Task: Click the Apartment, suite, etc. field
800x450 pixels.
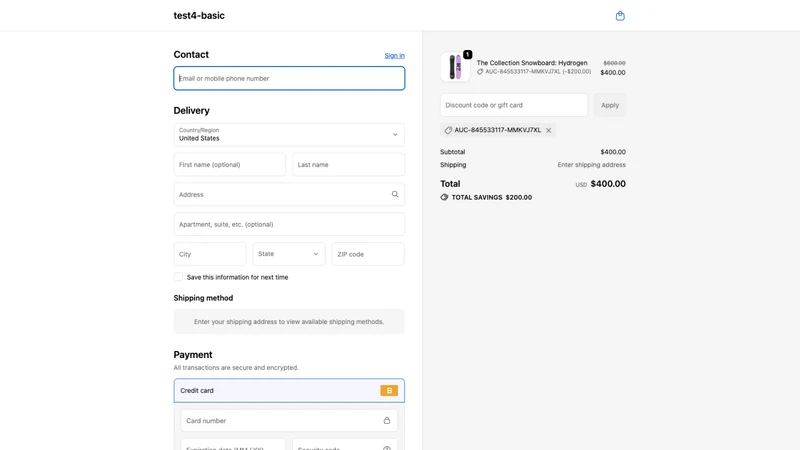Action: click(289, 224)
